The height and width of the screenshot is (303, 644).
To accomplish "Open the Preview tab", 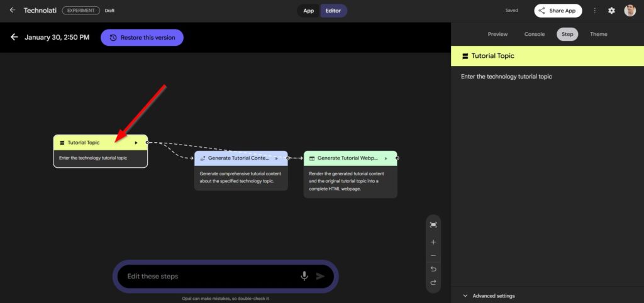I will [497, 34].
